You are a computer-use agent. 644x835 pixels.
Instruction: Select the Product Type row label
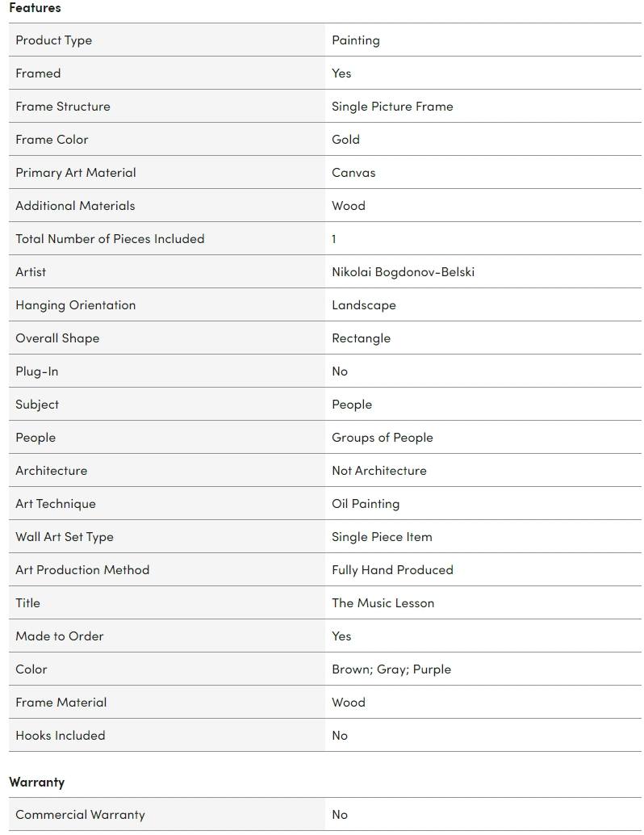click(x=53, y=40)
